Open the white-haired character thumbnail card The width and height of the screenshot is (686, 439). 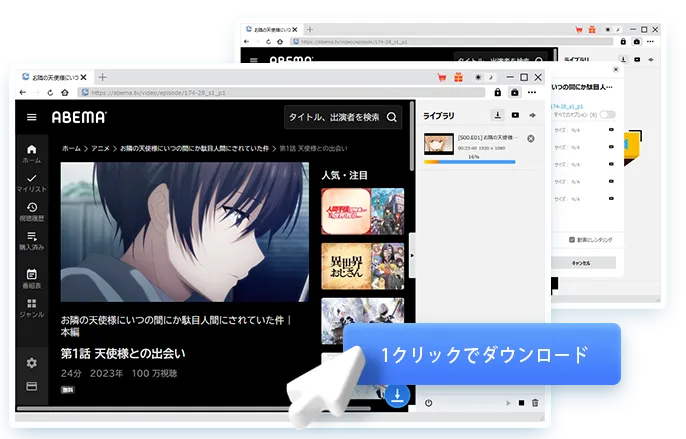(363, 321)
